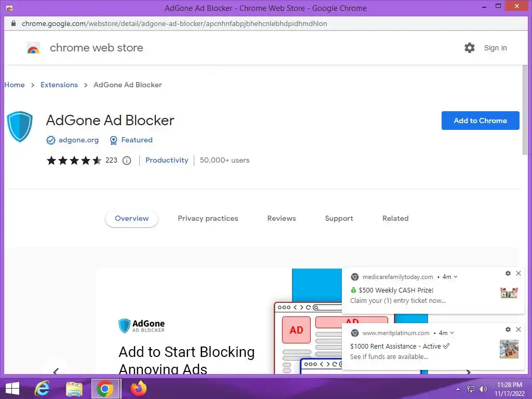Click the chrome web store title text
Image resolution: width=532 pixels, height=399 pixels.
click(x=96, y=48)
